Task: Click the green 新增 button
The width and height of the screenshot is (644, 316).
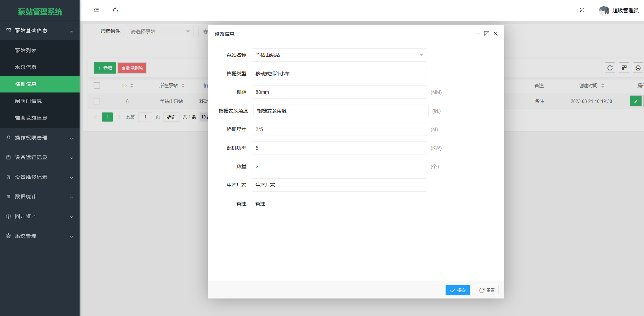Action: (105, 68)
